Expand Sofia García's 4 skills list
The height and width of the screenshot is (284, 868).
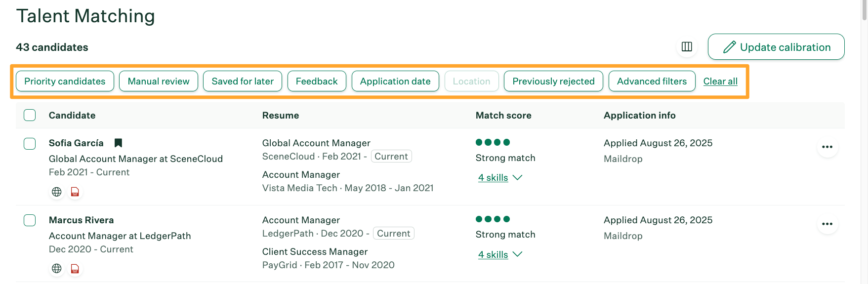(499, 178)
